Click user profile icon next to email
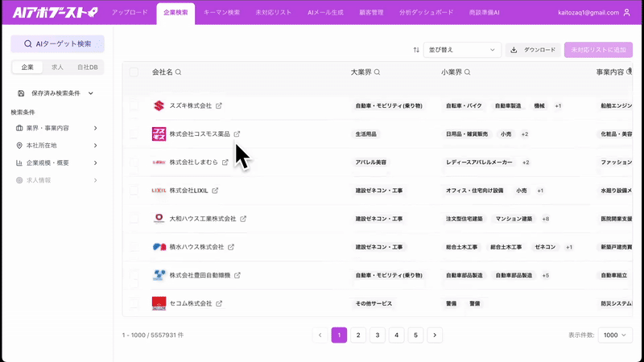This screenshot has width=644, height=362. [x=627, y=12]
